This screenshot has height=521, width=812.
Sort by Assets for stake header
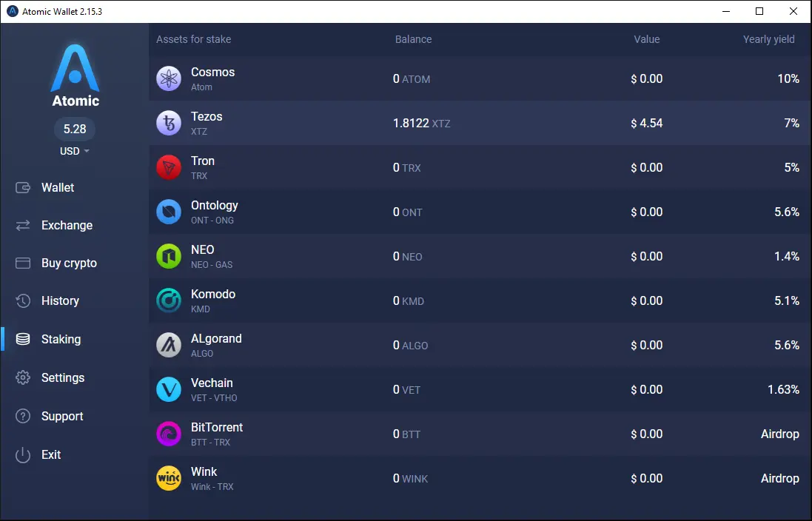(194, 39)
